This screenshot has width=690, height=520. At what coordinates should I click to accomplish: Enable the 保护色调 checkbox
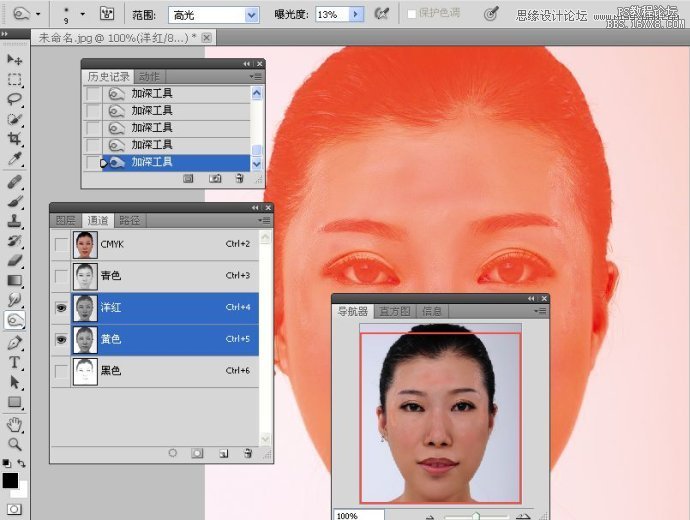pyautogui.click(x=412, y=15)
